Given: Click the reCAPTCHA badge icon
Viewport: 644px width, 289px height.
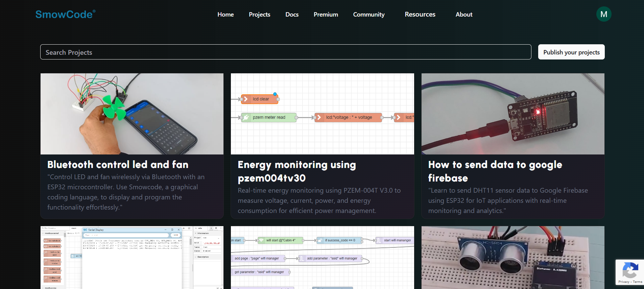Looking at the screenshot, I should pyautogui.click(x=630, y=270).
